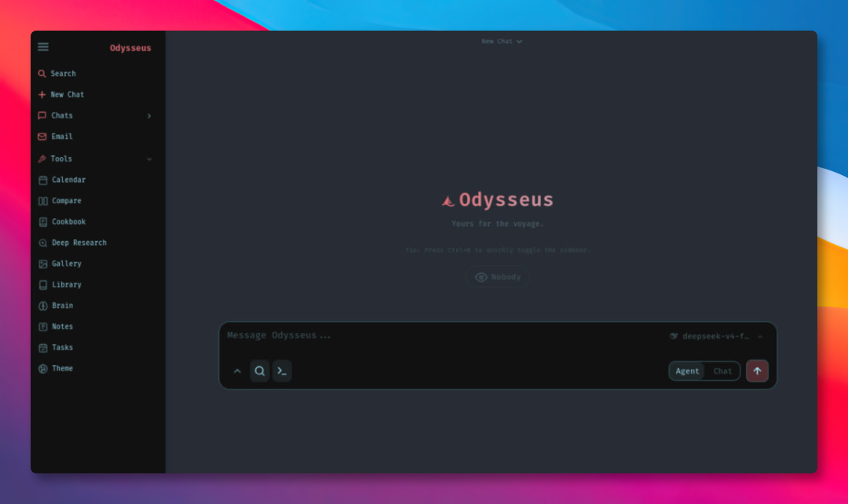This screenshot has width=848, height=504.
Task: Click the Search magnifier icon in sidebar
Action: pyautogui.click(x=42, y=74)
